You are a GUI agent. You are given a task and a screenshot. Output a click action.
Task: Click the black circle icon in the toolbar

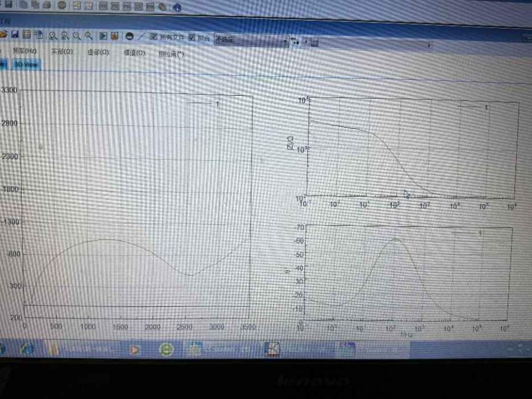tap(129, 36)
